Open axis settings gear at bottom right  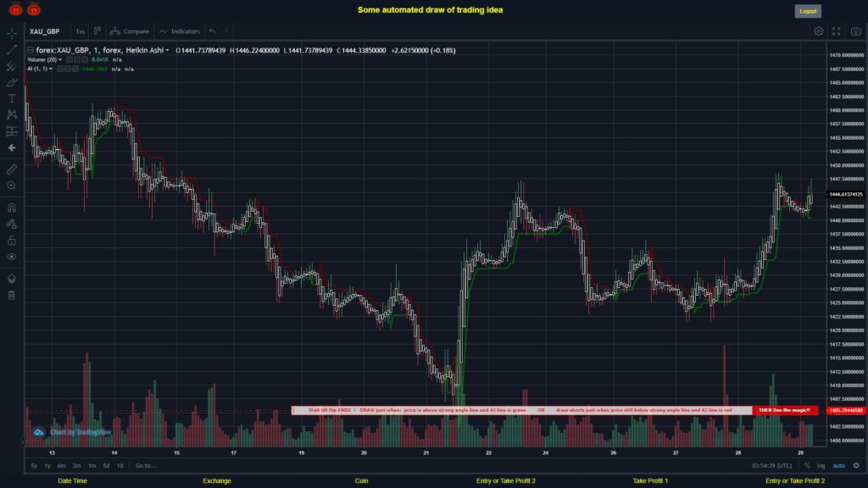coord(856,466)
